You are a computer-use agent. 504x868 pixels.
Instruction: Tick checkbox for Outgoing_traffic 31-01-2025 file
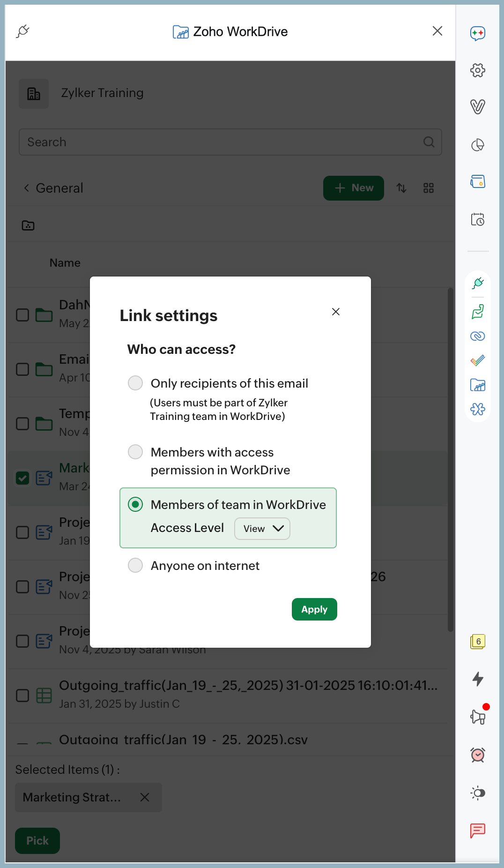click(22, 696)
